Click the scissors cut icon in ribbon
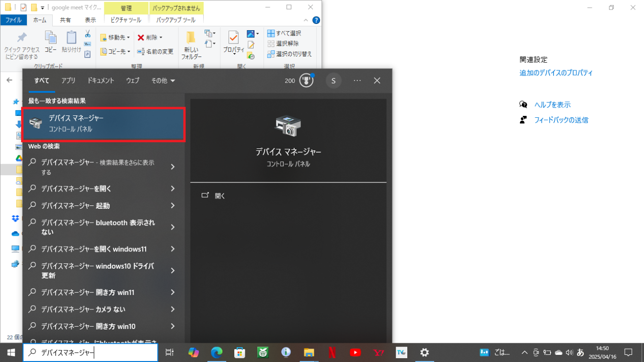This screenshot has height=362, width=644. tap(88, 34)
